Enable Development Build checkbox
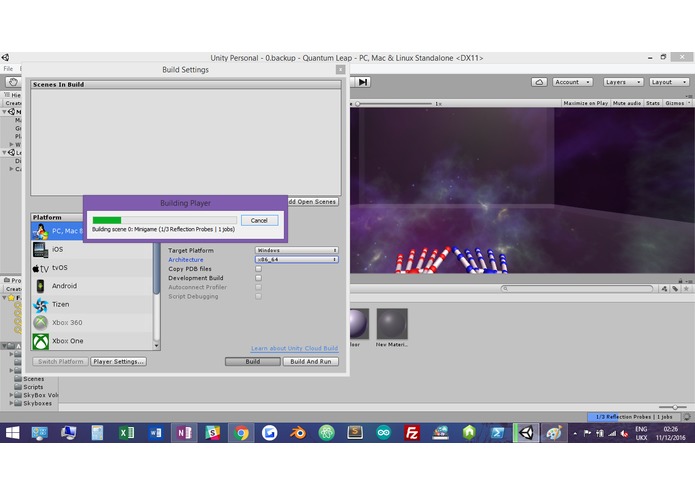Image resolution: width=695 pixels, height=494 pixels. tap(258, 278)
